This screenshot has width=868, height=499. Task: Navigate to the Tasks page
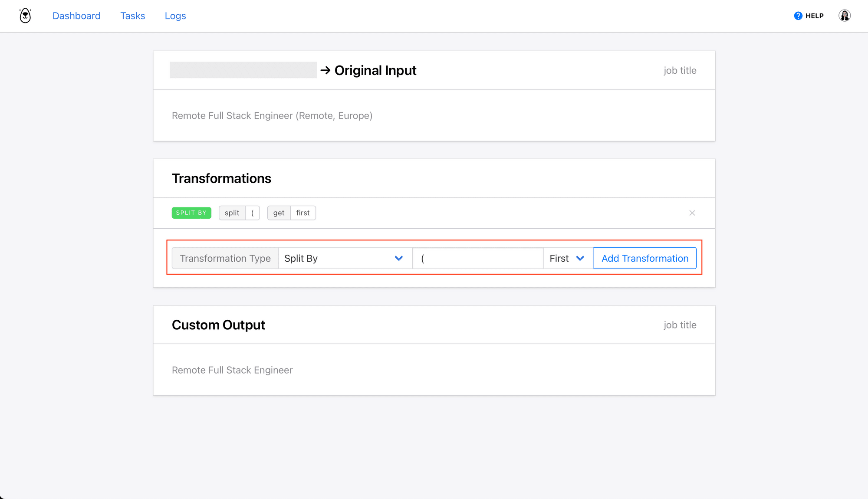[x=132, y=16]
